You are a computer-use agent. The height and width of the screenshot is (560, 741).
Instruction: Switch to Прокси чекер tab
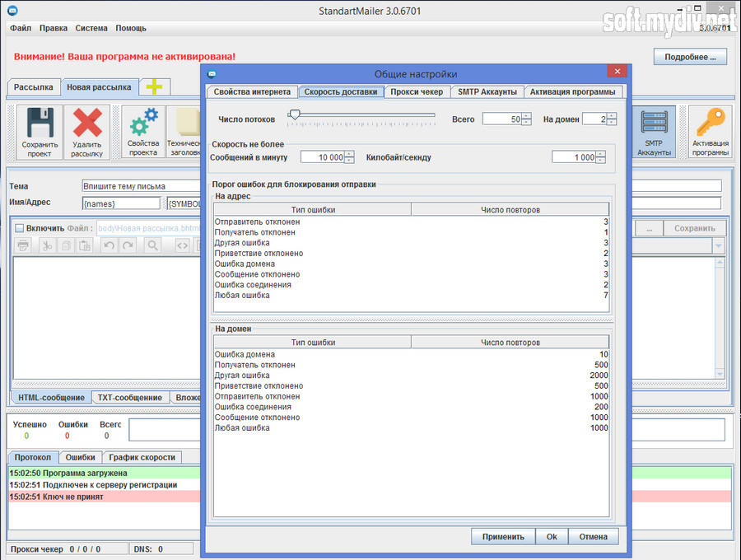[x=417, y=91]
